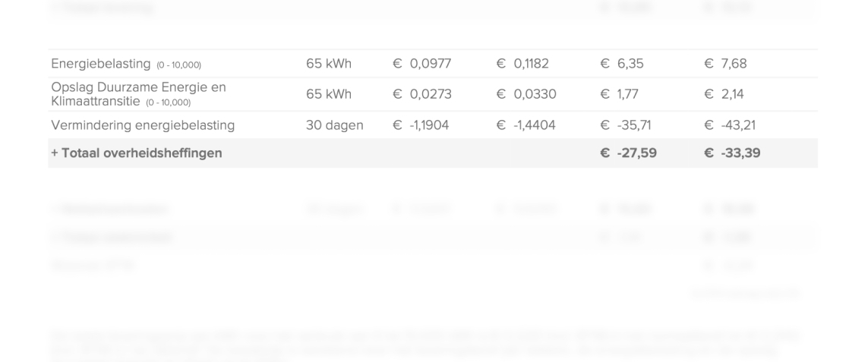Select the € 0,0273 rate cell
Image resolution: width=868 pixels, height=362 pixels.
[421, 94]
